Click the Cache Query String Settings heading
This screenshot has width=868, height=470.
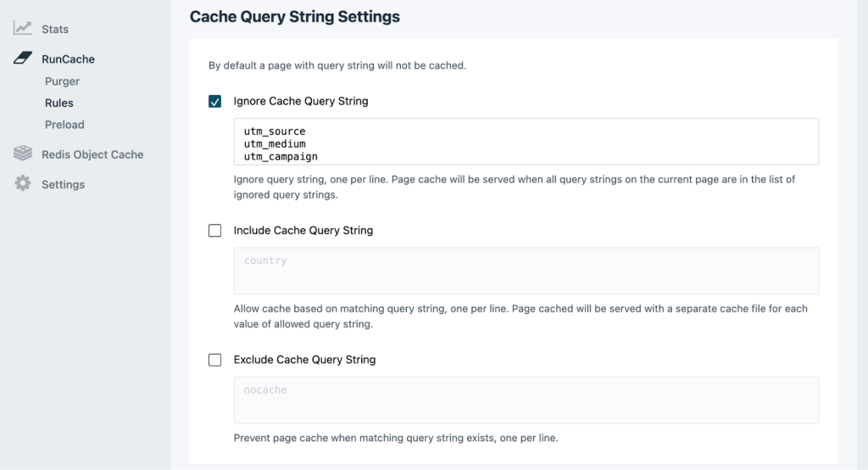click(295, 16)
